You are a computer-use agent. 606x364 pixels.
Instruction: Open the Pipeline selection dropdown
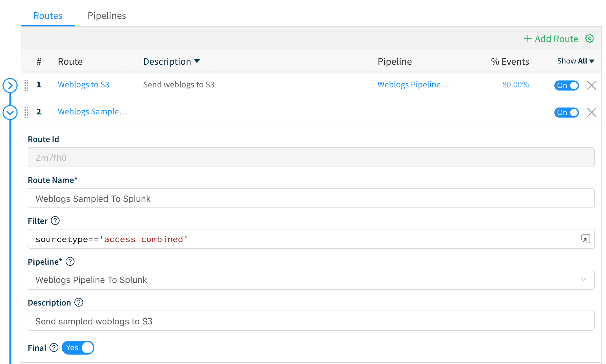[x=311, y=280]
